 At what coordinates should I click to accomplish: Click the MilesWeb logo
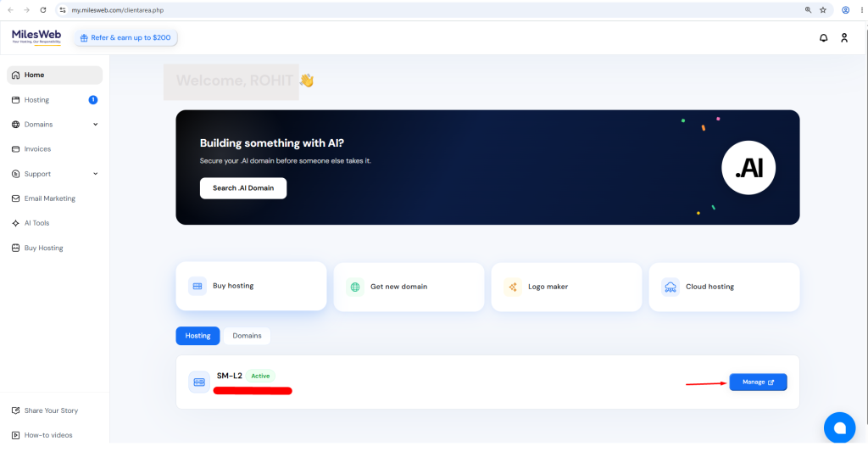tap(36, 36)
